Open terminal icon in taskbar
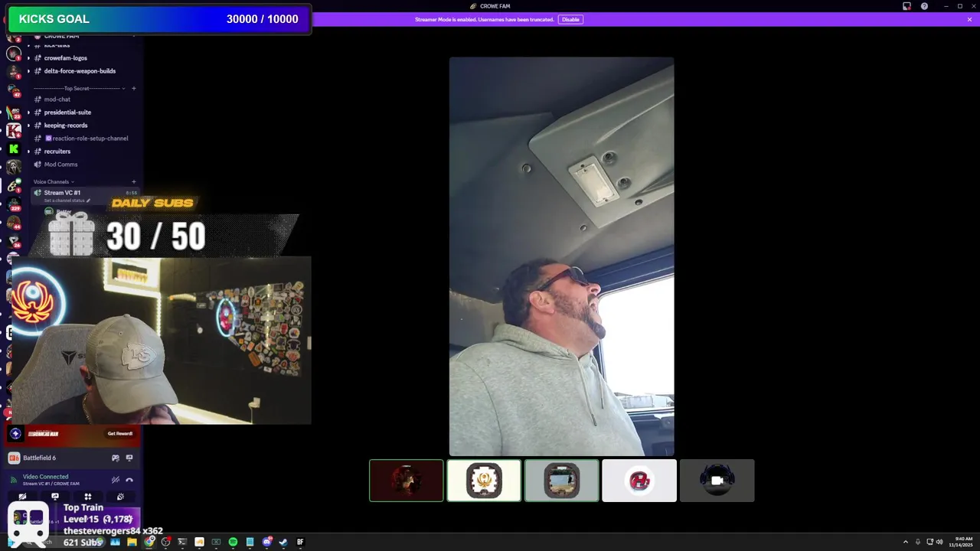 [182, 542]
